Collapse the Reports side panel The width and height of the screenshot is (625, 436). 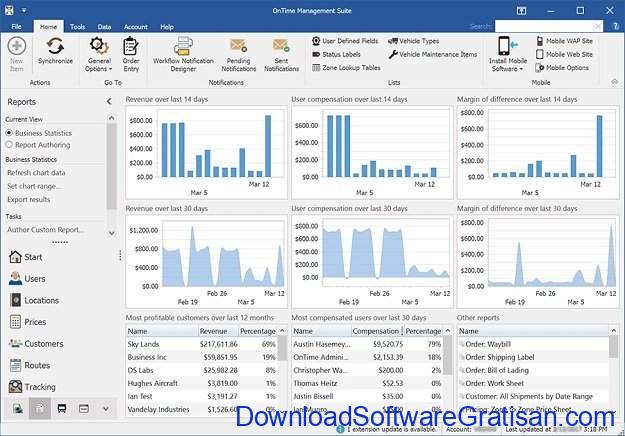tap(109, 102)
